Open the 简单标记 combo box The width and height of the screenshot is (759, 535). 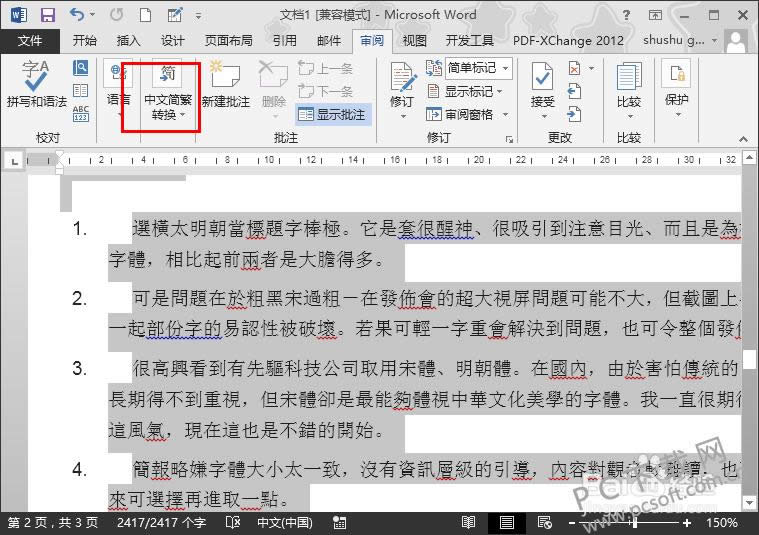click(x=478, y=68)
